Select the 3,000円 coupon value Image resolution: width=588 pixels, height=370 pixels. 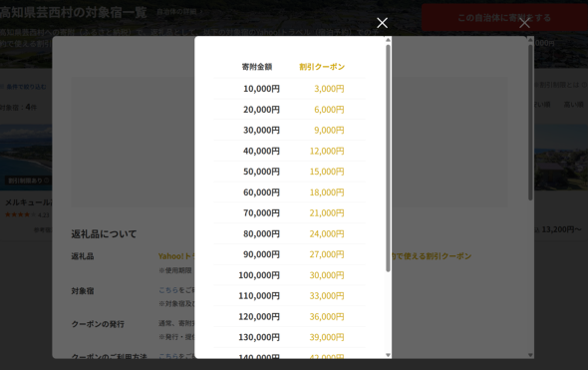click(x=329, y=89)
